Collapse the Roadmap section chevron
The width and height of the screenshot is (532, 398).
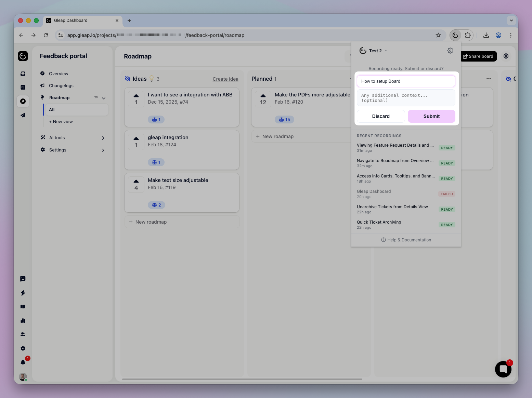tap(104, 98)
